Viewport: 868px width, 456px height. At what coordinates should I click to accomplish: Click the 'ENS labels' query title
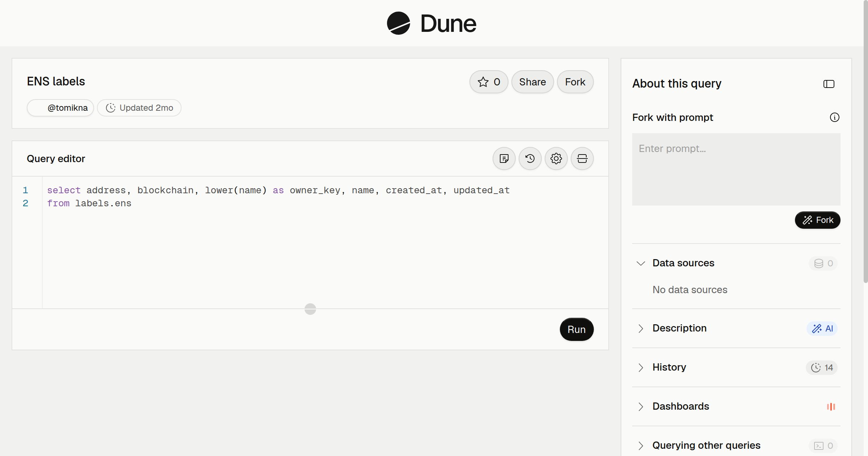click(56, 81)
